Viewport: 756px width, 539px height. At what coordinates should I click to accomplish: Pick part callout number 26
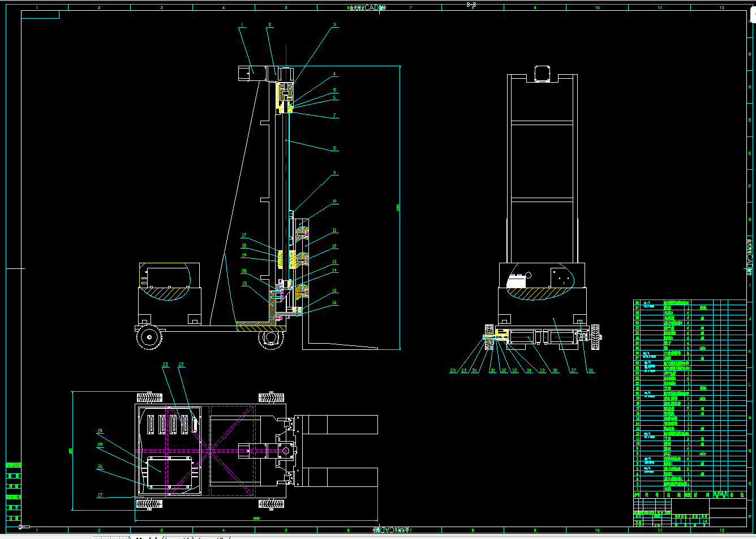pyautogui.click(x=100, y=467)
